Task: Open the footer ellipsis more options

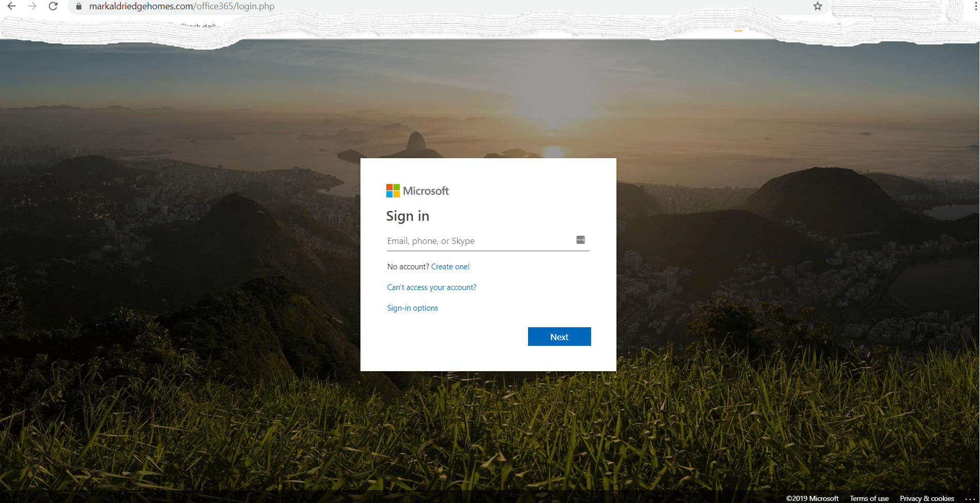Action: (x=970, y=499)
